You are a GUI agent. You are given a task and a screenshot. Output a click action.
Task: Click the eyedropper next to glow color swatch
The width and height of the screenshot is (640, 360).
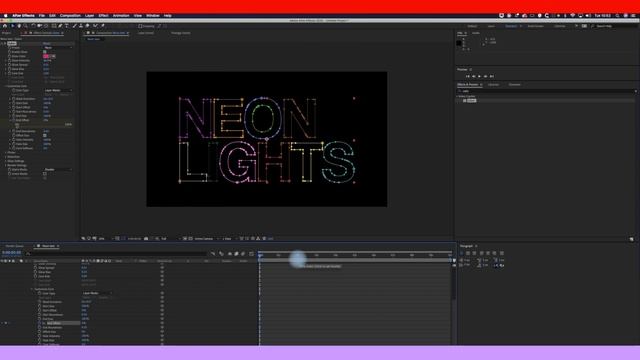[x=53, y=56]
